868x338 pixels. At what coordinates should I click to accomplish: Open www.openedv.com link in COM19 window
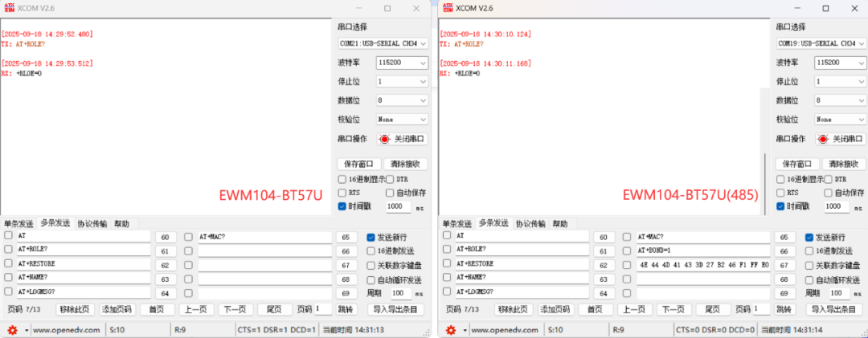505,330
